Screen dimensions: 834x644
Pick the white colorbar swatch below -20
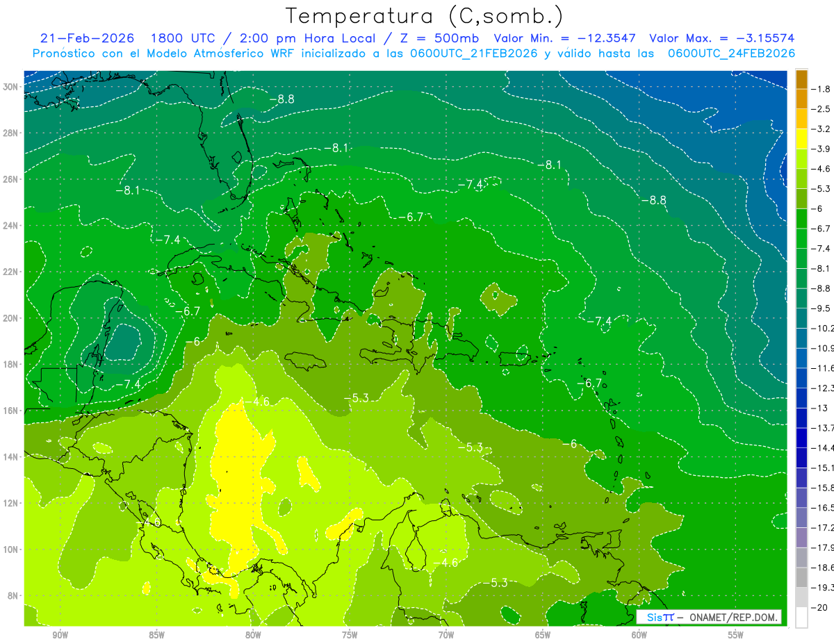[x=801, y=618]
